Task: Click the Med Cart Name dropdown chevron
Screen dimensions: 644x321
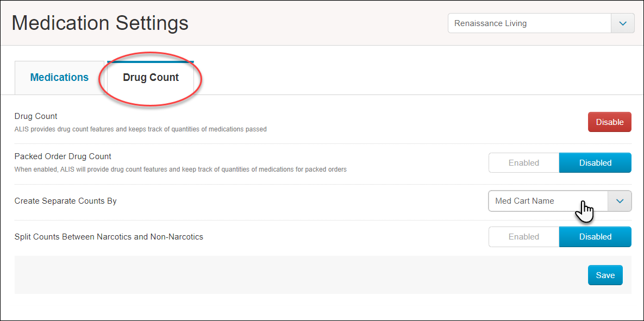Action: coord(619,201)
